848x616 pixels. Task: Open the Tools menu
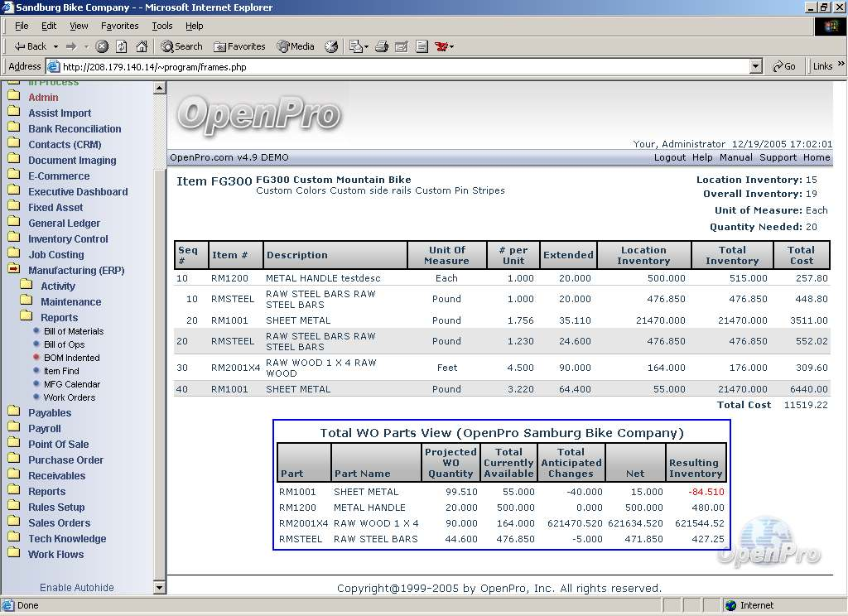[x=162, y=26]
